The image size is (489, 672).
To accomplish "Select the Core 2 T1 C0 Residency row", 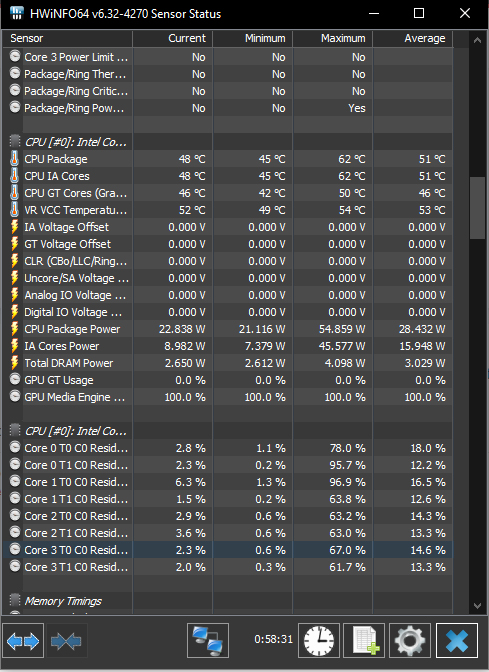I will pos(228,533).
